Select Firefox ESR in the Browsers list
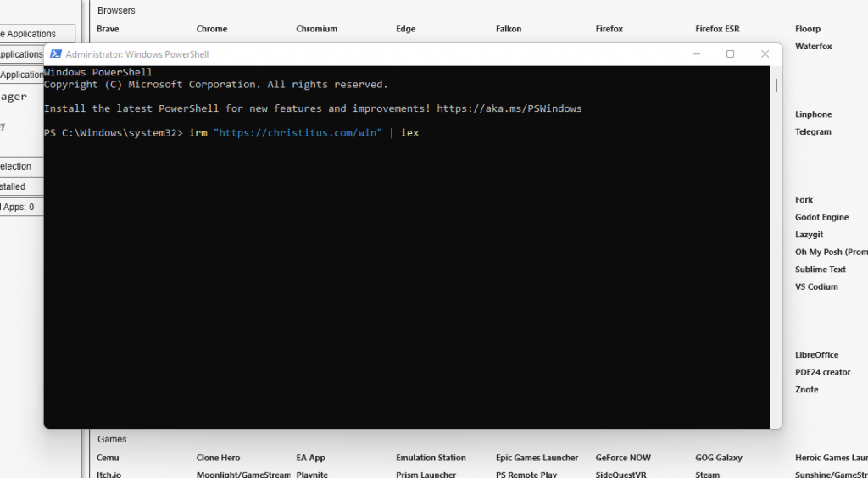Image resolution: width=868 pixels, height=478 pixels. click(x=717, y=29)
